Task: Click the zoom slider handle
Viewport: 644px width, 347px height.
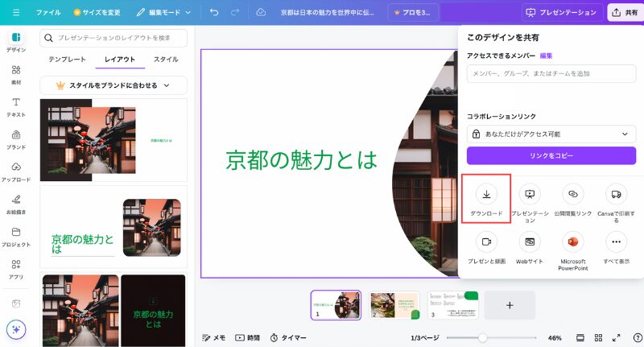Action: [482, 337]
